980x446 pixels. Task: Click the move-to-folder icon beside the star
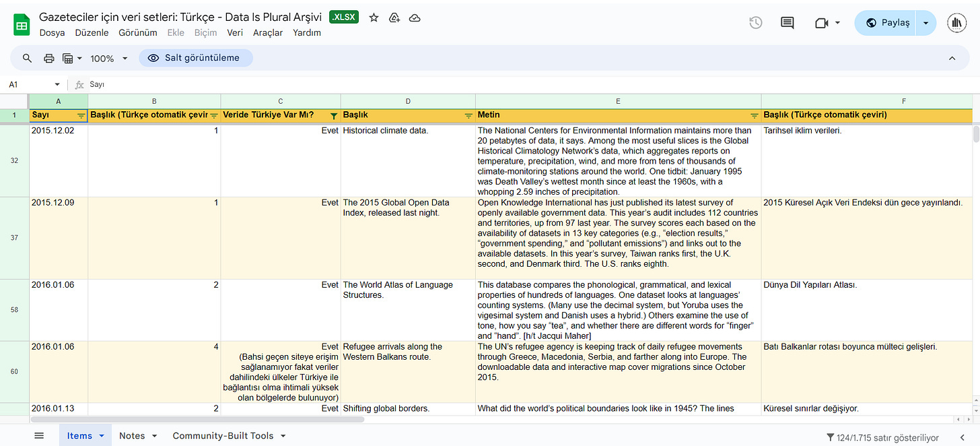point(394,18)
